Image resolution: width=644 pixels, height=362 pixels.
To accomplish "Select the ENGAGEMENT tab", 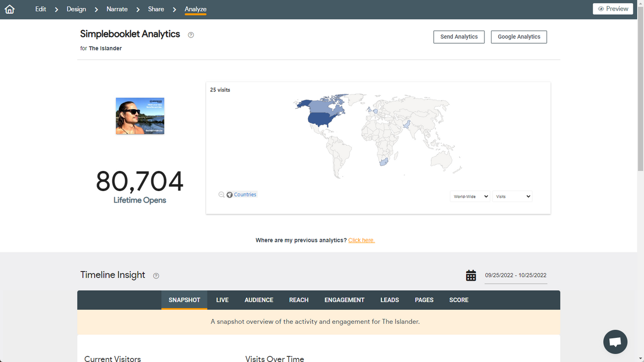I will pos(344,300).
